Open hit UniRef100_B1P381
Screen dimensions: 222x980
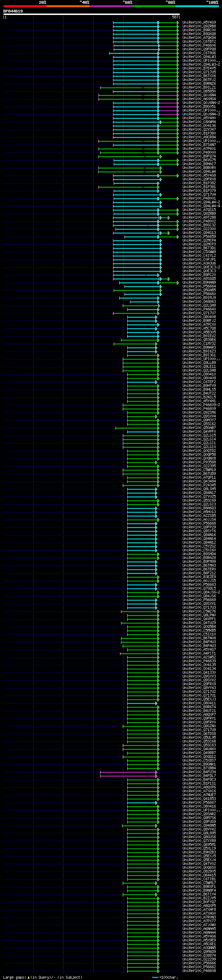tap(199, 187)
